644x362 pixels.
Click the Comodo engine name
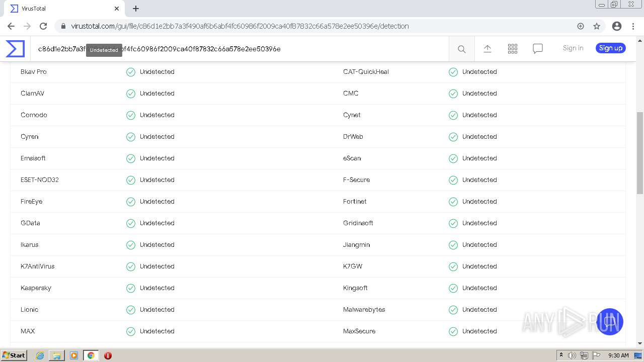point(34,115)
